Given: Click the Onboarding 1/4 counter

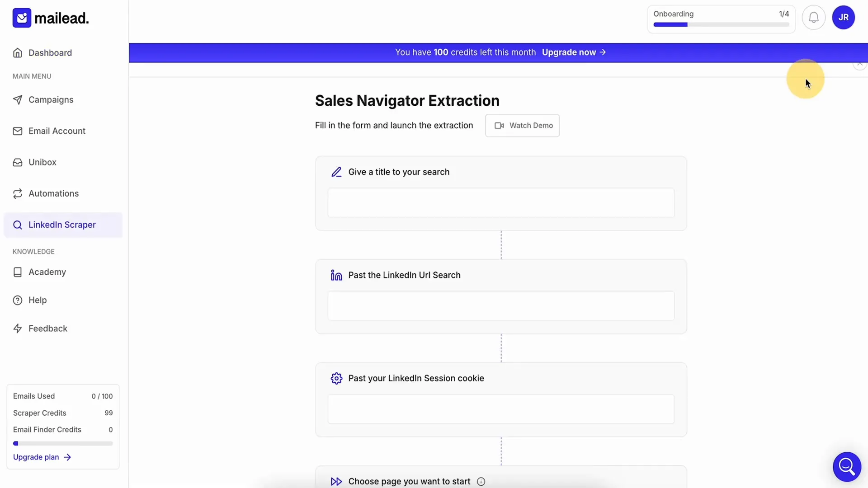Looking at the screenshot, I should pos(784,14).
